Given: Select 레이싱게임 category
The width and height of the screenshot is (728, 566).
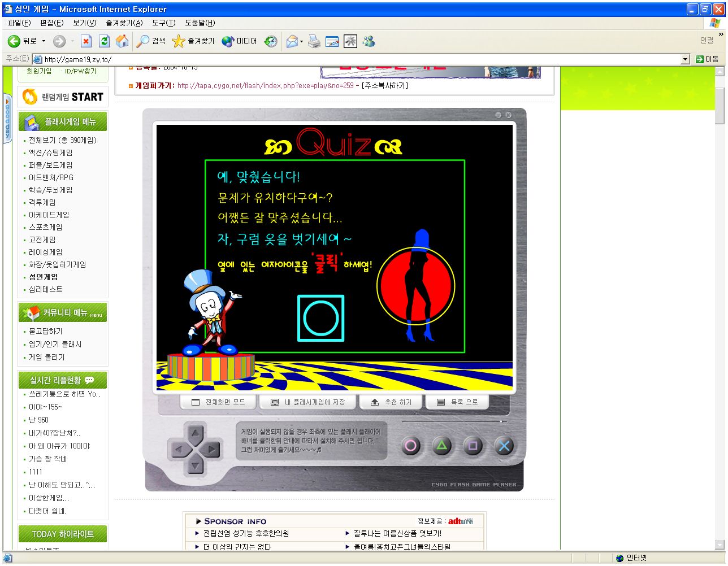Looking at the screenshot, I should coord(45,252).
